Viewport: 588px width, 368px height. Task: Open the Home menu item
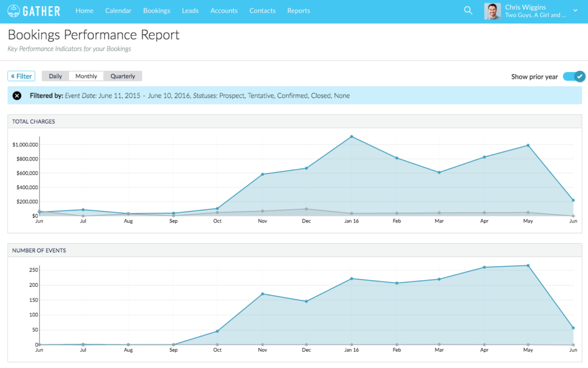[x=84, y=11]
